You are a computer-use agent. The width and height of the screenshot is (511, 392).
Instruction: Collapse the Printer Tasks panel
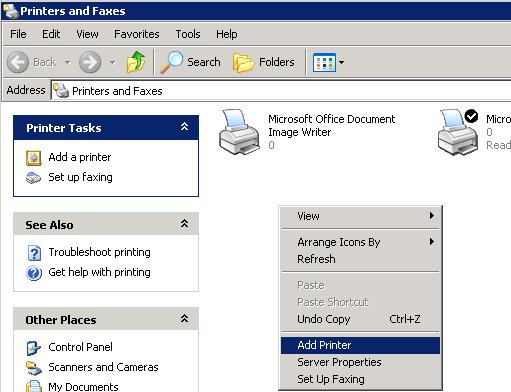[x=184, y=127]
